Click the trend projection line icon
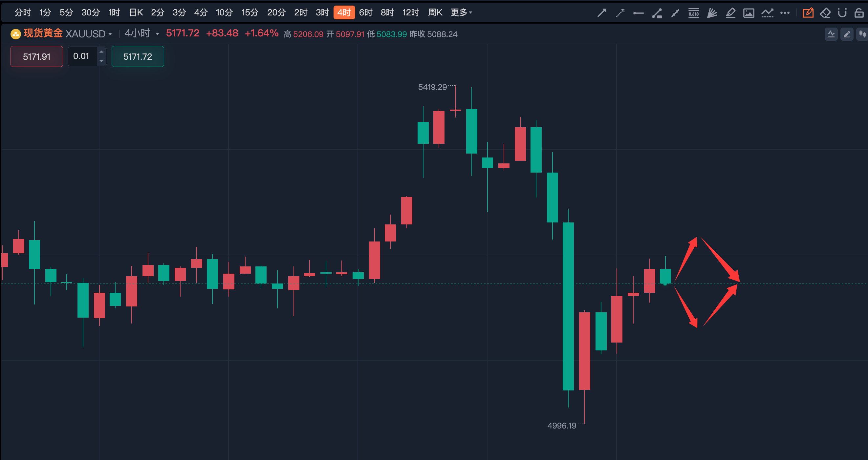The image size is (868, 460). pos(767,13)
